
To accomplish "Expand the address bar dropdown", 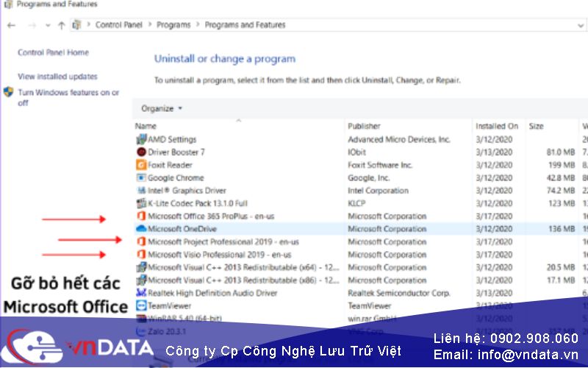I will (x=581, y=26).
